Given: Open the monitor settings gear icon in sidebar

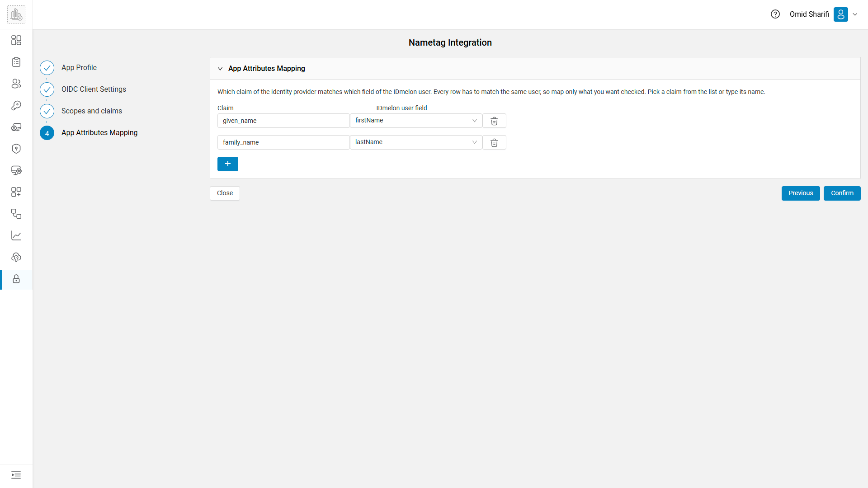Looking at the screenshot, I should coord(16,170).
